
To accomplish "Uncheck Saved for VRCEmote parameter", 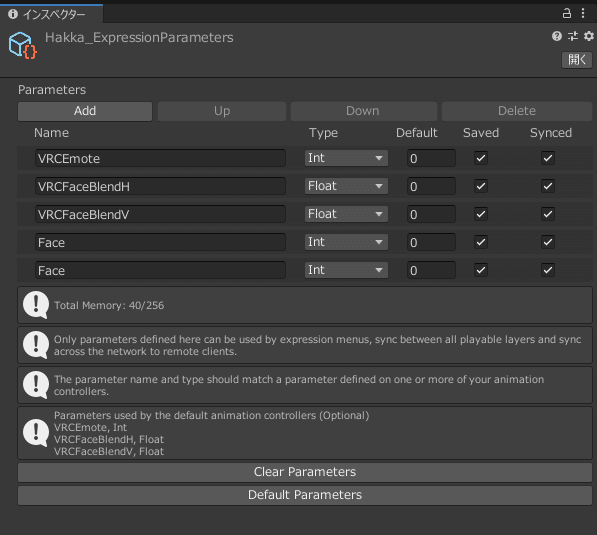I will (x=481, y=158).
